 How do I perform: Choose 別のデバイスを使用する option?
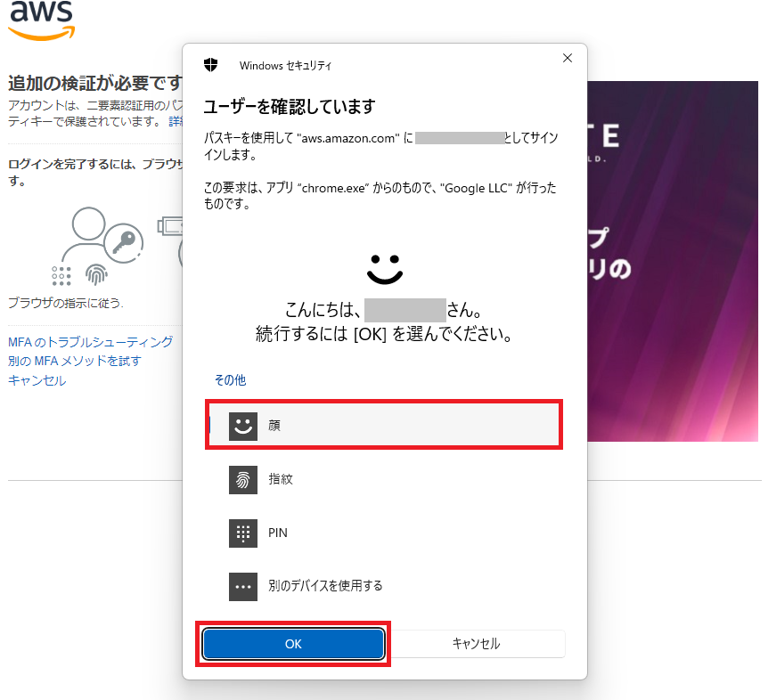click(x=325, y=586)
